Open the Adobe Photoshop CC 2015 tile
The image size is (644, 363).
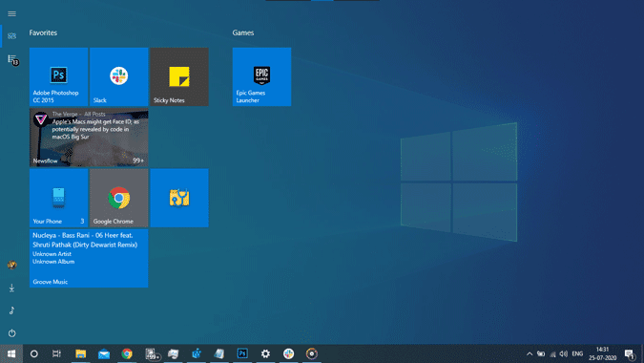(x=59, y=76)
